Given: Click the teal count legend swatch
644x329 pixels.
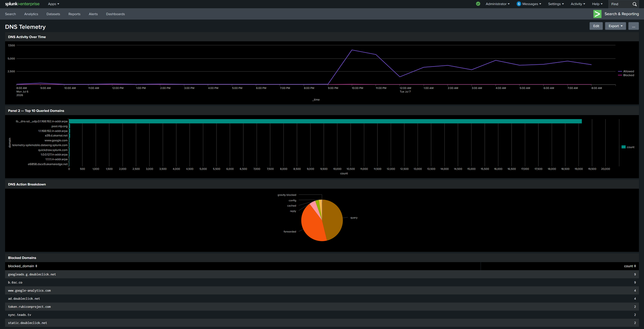Looking at the screenshot, I should (624, 147).
